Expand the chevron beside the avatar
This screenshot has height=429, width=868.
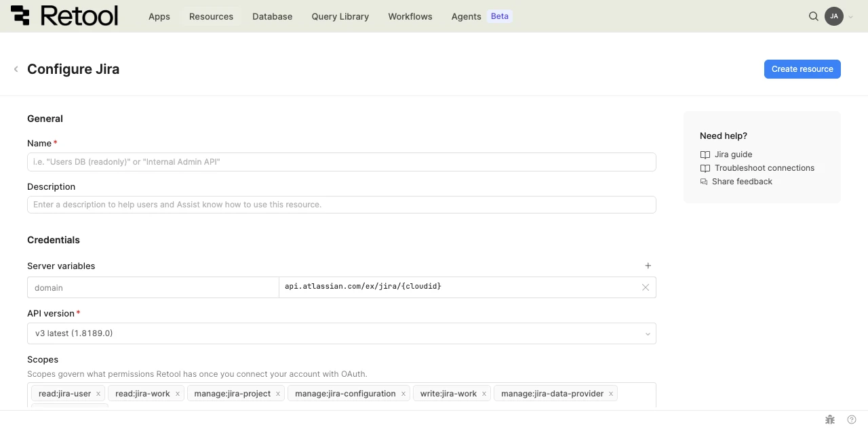(x=850, y=17)
